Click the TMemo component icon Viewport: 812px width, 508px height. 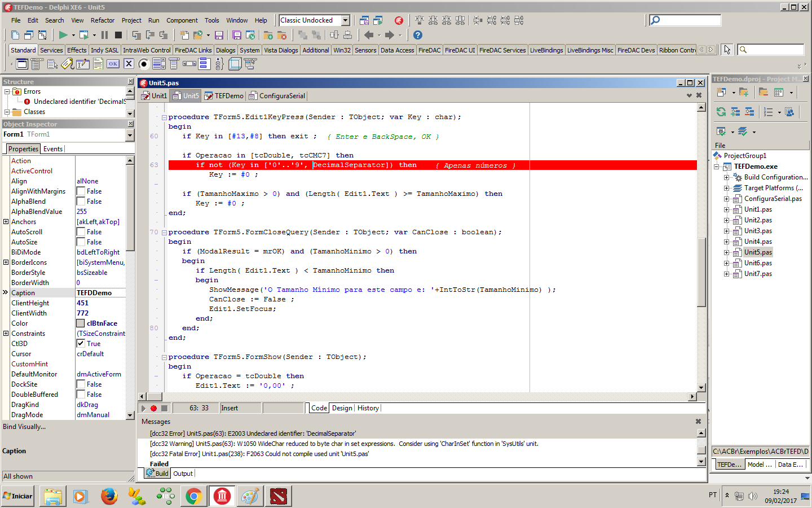98,64
